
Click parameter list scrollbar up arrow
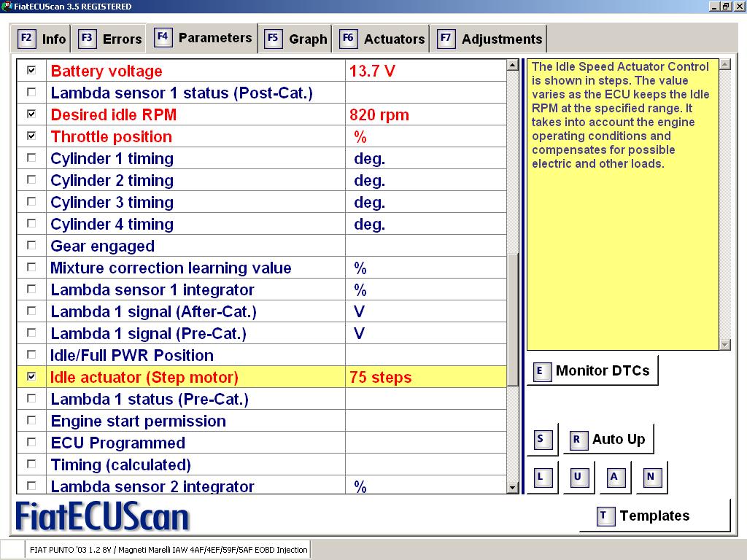tap(513, 65)
